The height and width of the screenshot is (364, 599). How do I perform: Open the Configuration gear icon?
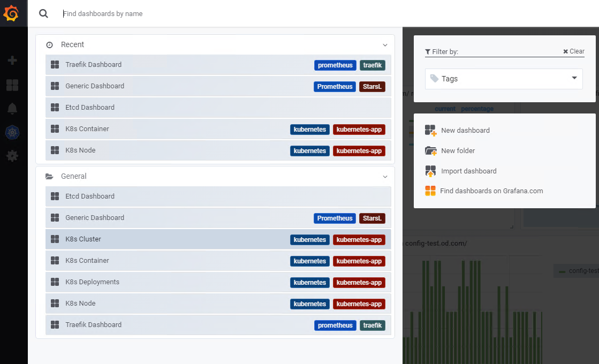(x=12, y=156)
